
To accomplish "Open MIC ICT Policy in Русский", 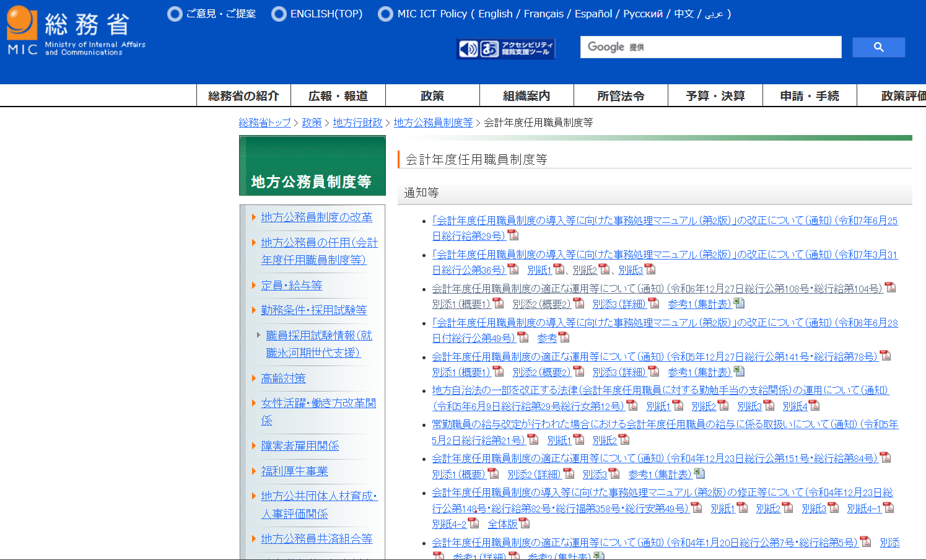I will (x=643, y=14).
